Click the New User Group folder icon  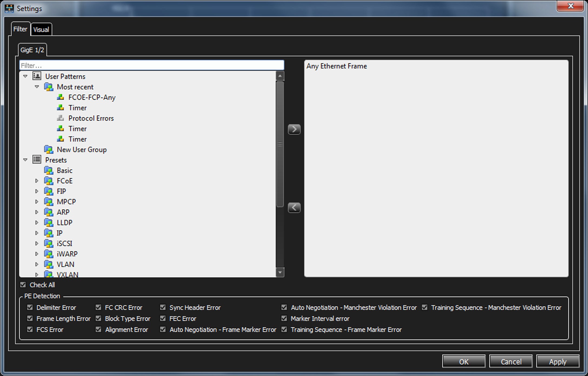pyautogui.click(x=49, y=149)
